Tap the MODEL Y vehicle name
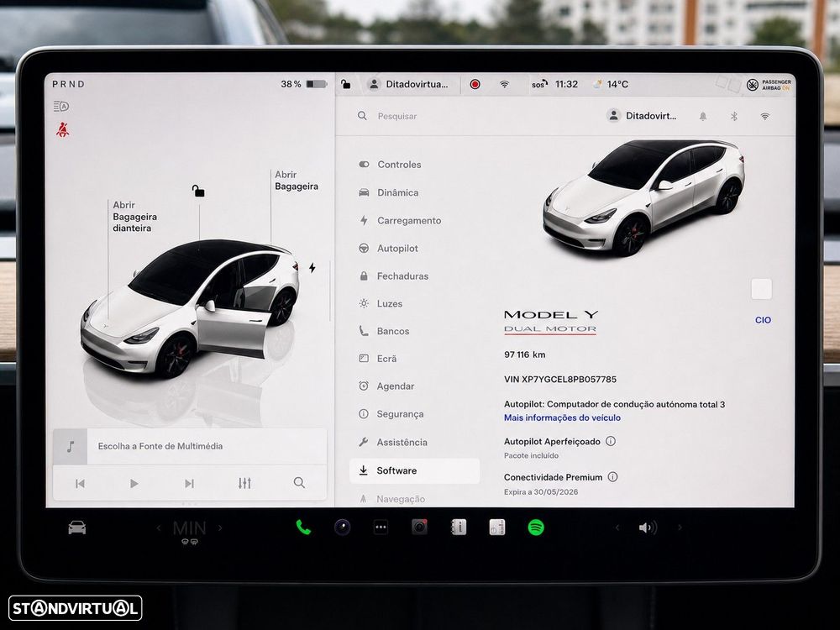Image resolution: width=840 pixels, height=630 pixels. tap(551, 315)
